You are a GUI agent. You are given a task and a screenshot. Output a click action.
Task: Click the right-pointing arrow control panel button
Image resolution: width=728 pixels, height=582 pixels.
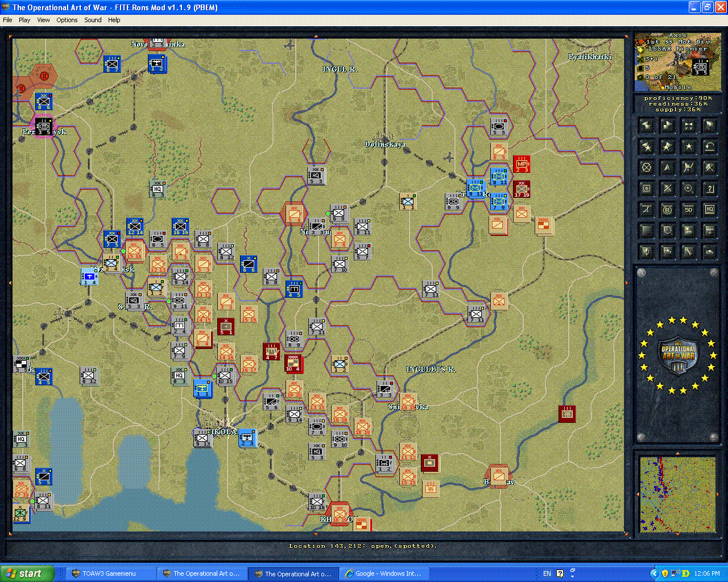(x=667, y=126)
